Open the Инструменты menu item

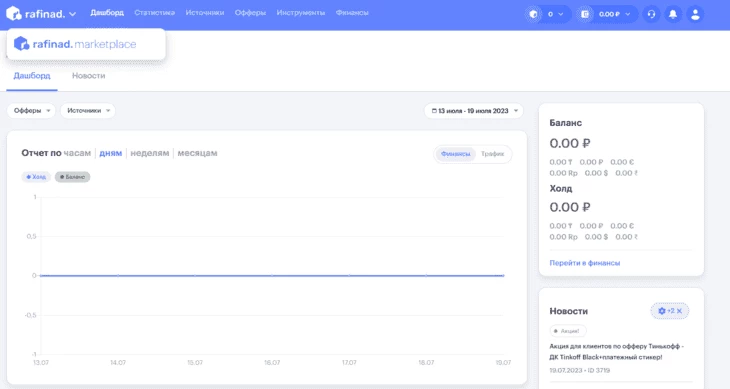(x=301, y=13)
